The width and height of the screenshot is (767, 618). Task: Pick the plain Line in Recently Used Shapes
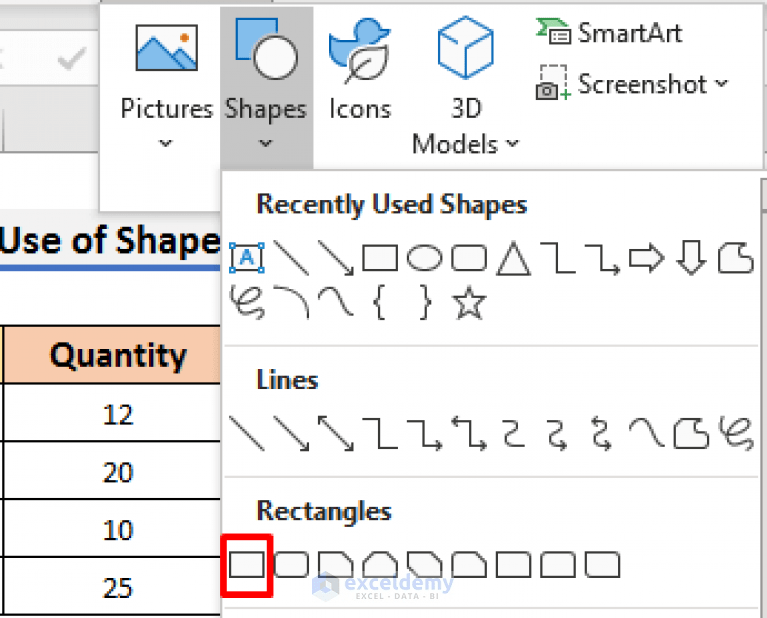[291, 257]
